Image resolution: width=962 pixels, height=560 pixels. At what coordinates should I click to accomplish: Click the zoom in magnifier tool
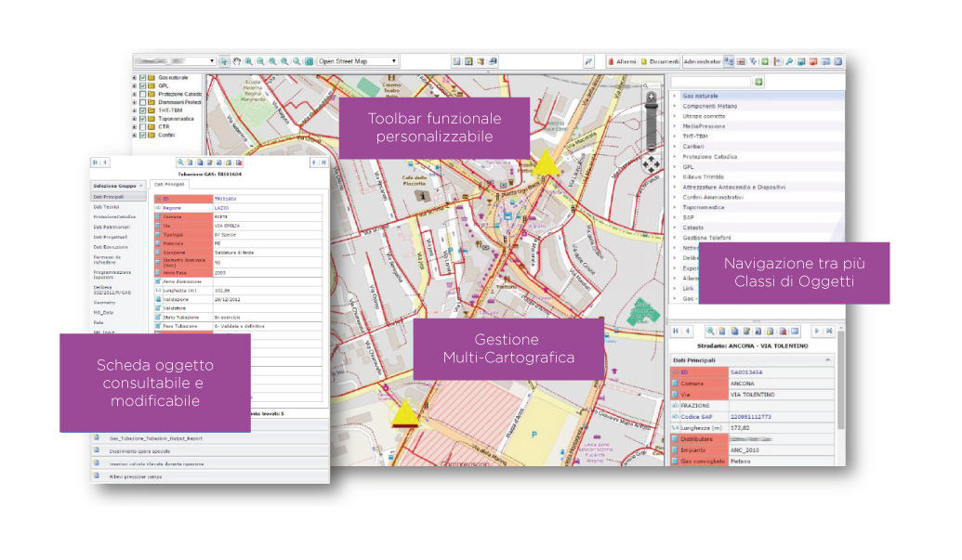(x=248, y=61)
